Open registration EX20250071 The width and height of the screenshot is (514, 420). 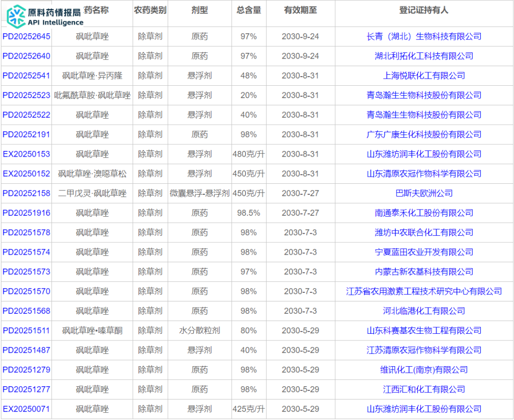(26, 409)
